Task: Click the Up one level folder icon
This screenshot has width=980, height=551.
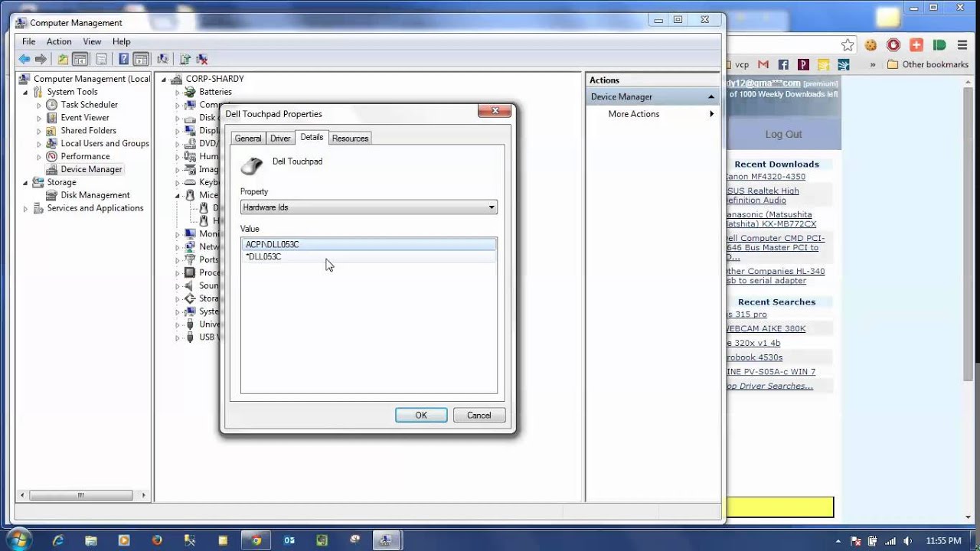Action: (x=63, y=59)
